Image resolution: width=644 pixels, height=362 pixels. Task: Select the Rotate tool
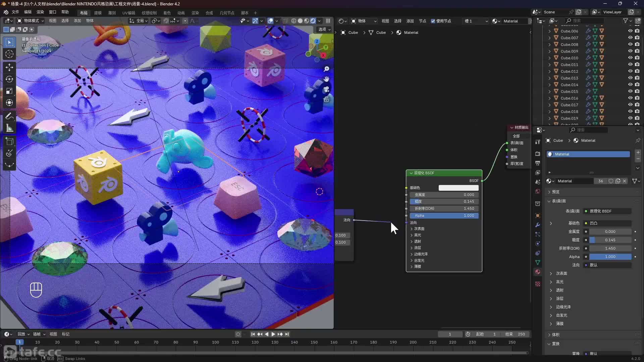point(9,79)
